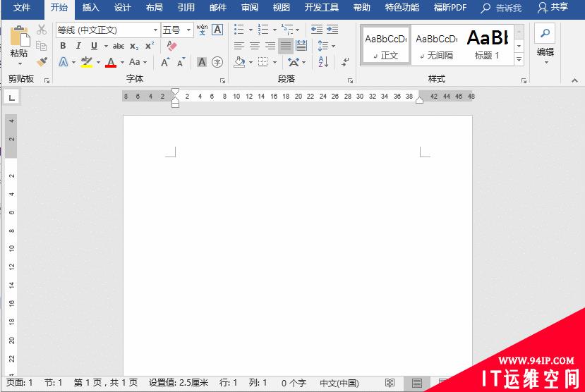Toggle Underline formatting

click(94, 46)
